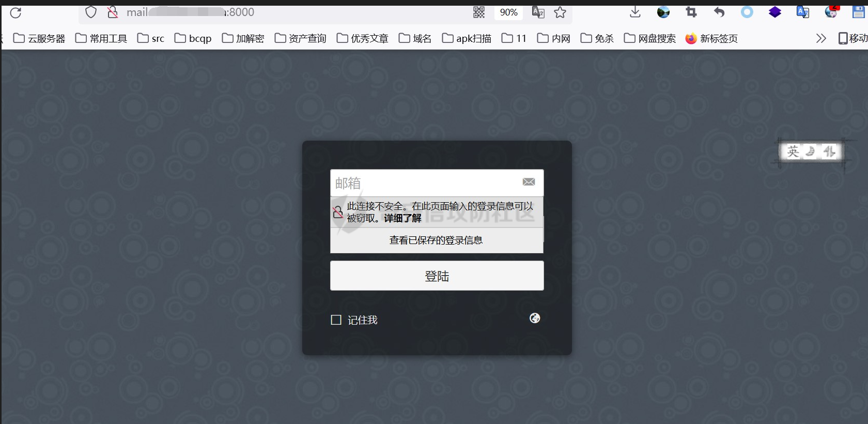Click the crop screenshot extension icon
The height and width of the screenshot is (424, 868).
[691, 12]
